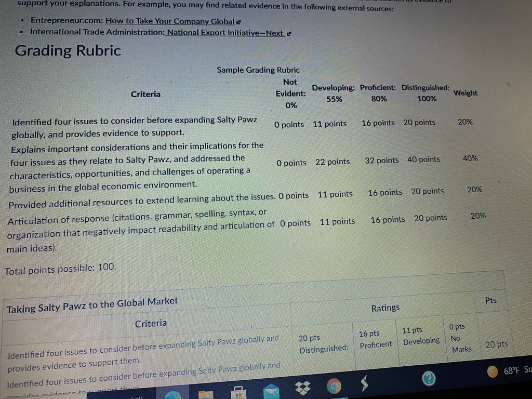Image resolution: width=532 pixels, height=399 pixels.
Task: Open the question mark help icon in taskbar
Action: click(x=429, y=378)
